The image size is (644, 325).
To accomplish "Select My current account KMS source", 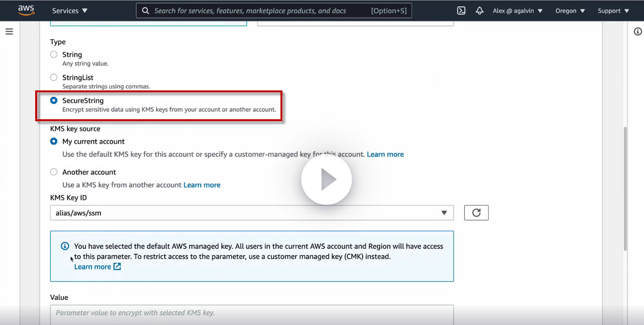I will (54, 141).
